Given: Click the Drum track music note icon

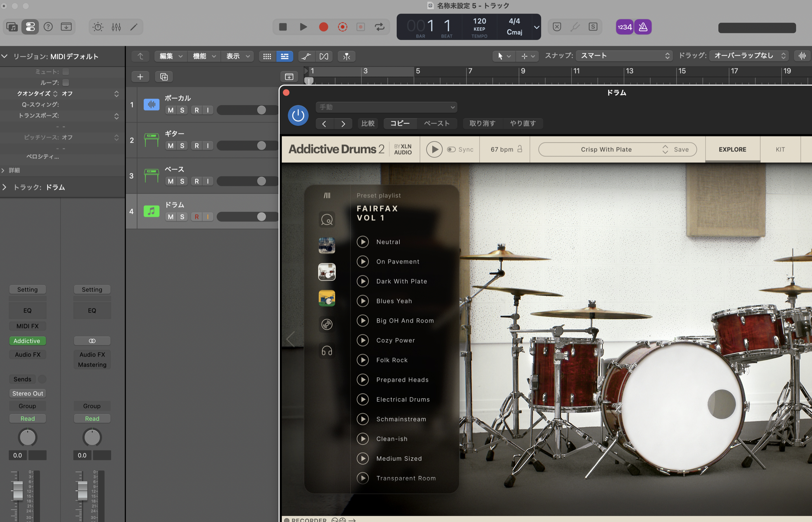Looking at the screenshot, I should (x=151, y=211).
